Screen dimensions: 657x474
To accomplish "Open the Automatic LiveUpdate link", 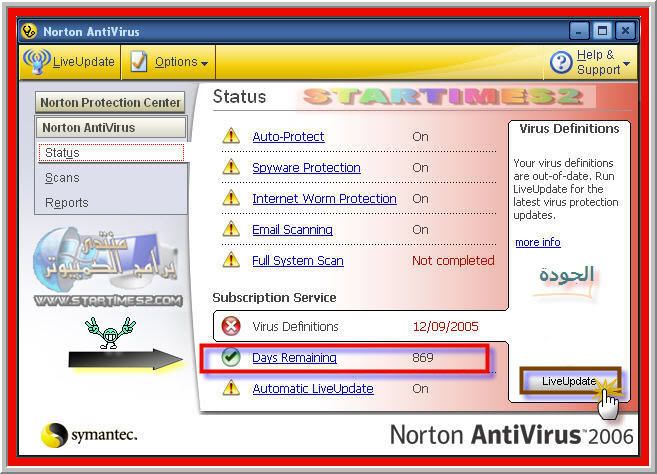I will pyautogui.click(x=313, y=389).
